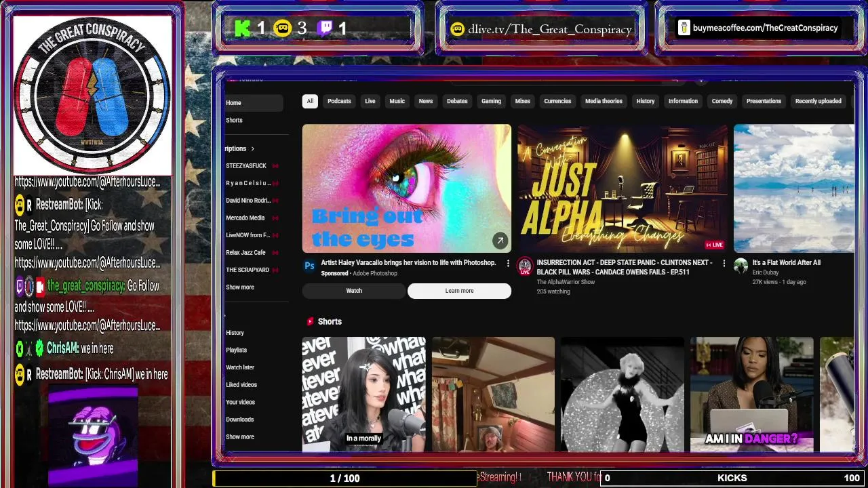Open Downloads in sidebar
868x488 pixels.
pos(239,420)
